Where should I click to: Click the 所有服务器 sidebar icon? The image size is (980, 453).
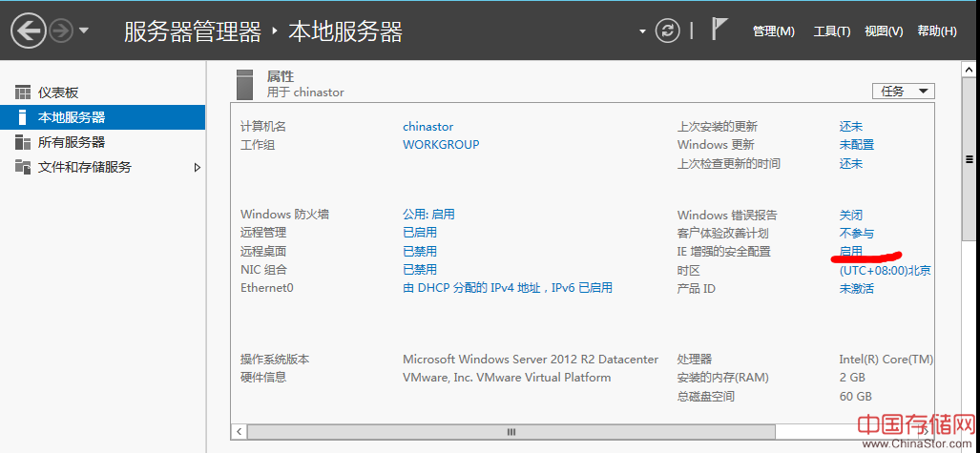23,142
